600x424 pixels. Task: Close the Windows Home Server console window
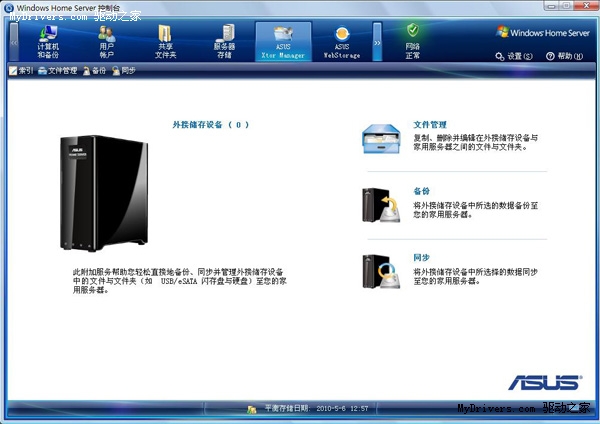pyautogui.click(x=586, y=5)
